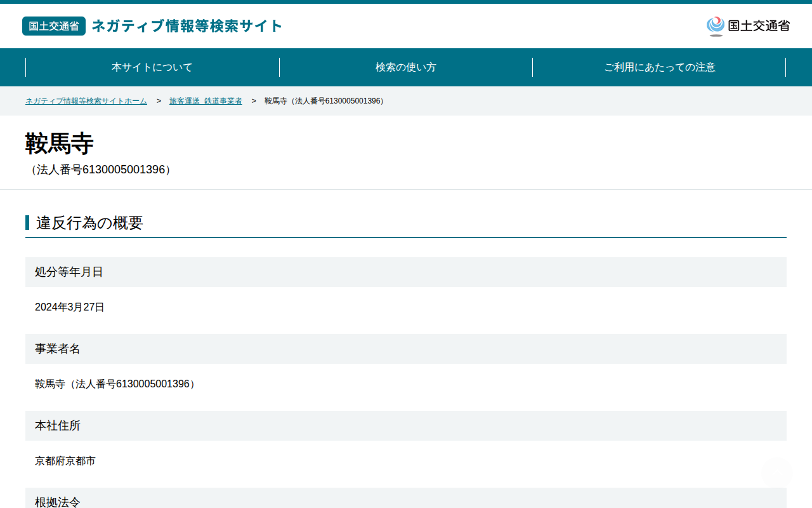Open the ご利用にあたっての注意 menu item
Screen dimensions: 812x508
pos(660,67)
